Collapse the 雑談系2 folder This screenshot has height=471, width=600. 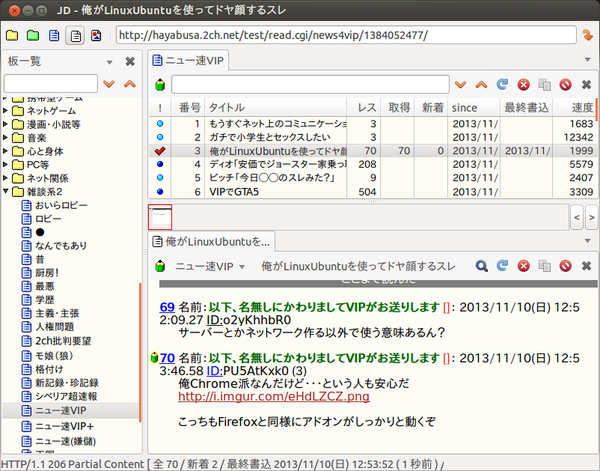pos(5,191)
